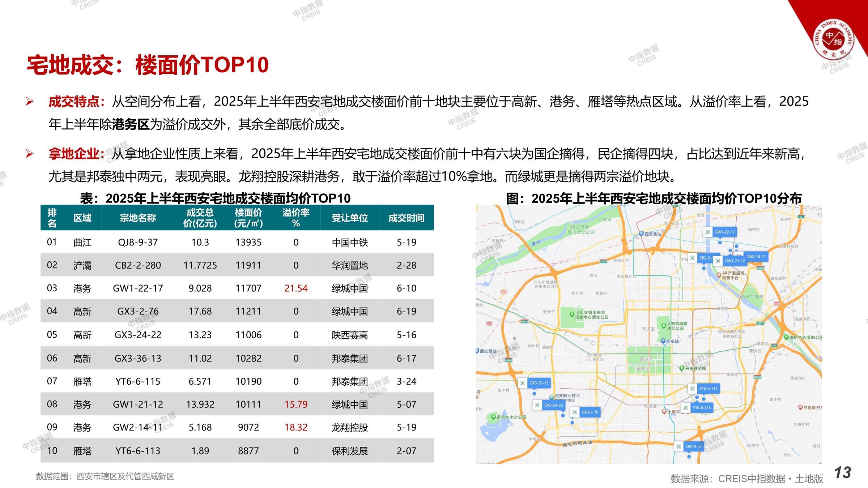Select the GW1-21-12 label on the map
Viewport: 868px width, 488px height.
coord(735,261)
